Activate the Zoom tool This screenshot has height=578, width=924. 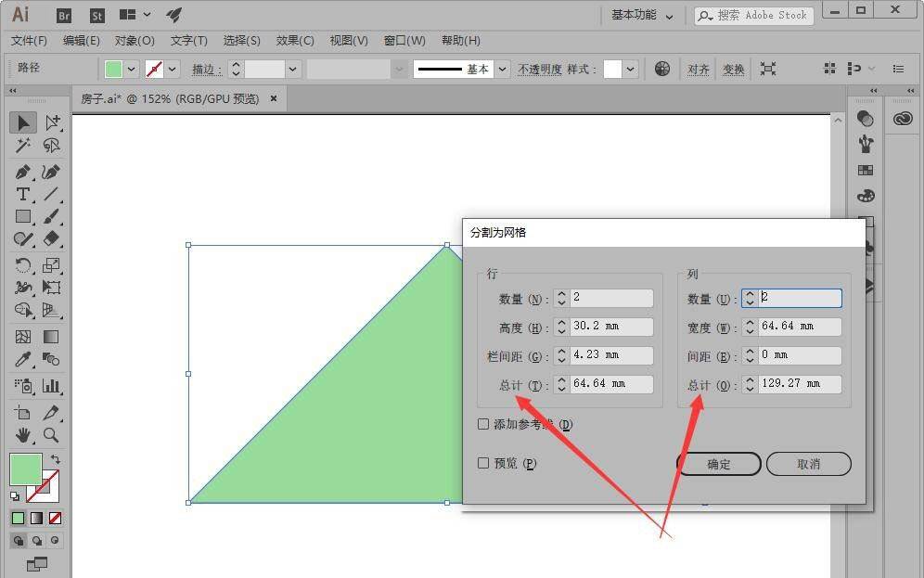pos(52,434)
